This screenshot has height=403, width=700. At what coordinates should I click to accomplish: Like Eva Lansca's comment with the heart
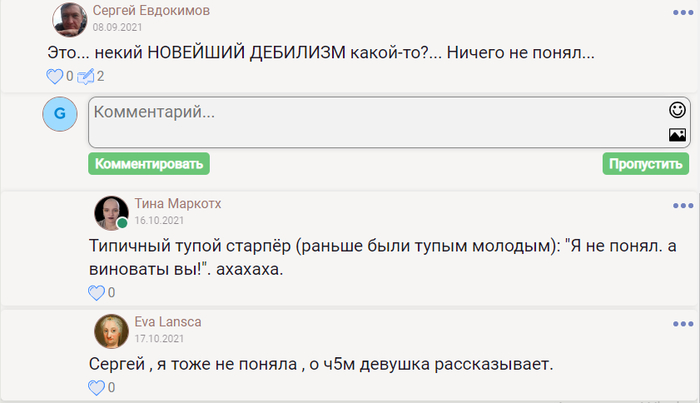[97, 387]
